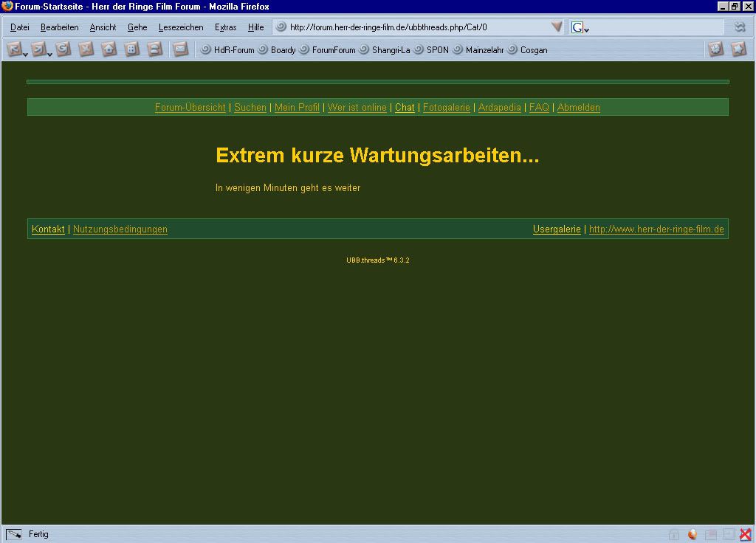This screenshot has width=756, height=543.
Task: Click the Forward navigation arrow button
Action: click(38, 49)
